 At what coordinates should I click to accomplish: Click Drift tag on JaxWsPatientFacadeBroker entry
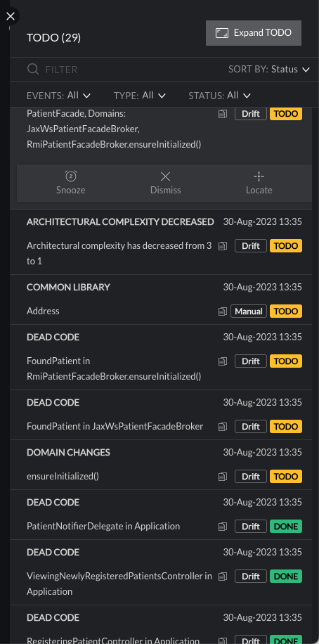point(250,427)
